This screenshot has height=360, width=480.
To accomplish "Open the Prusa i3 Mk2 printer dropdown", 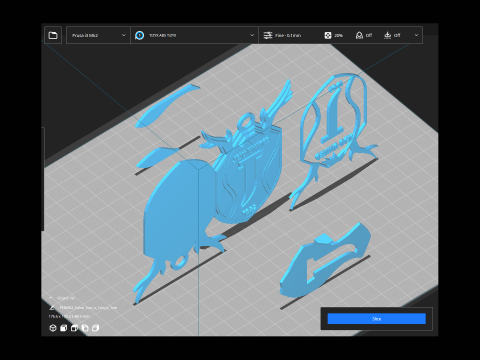I will coord(98,35).
